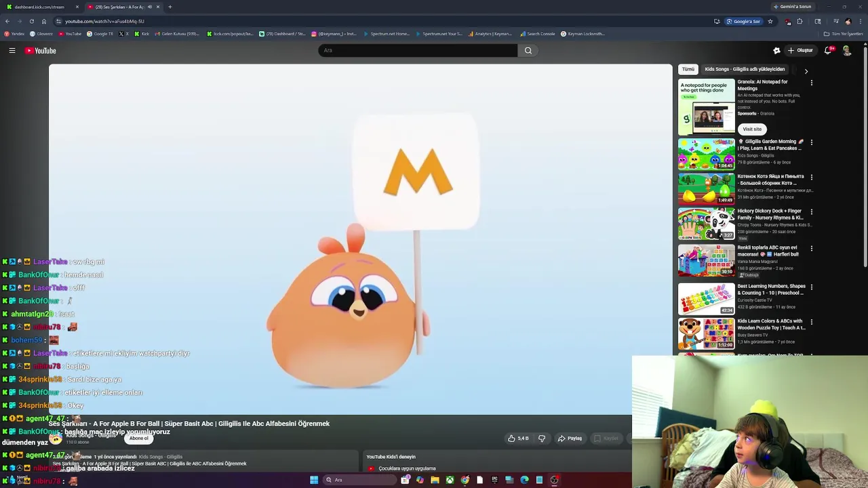Open more options for Granola ad
868x488 pixels.
click(x=811, y=83)
